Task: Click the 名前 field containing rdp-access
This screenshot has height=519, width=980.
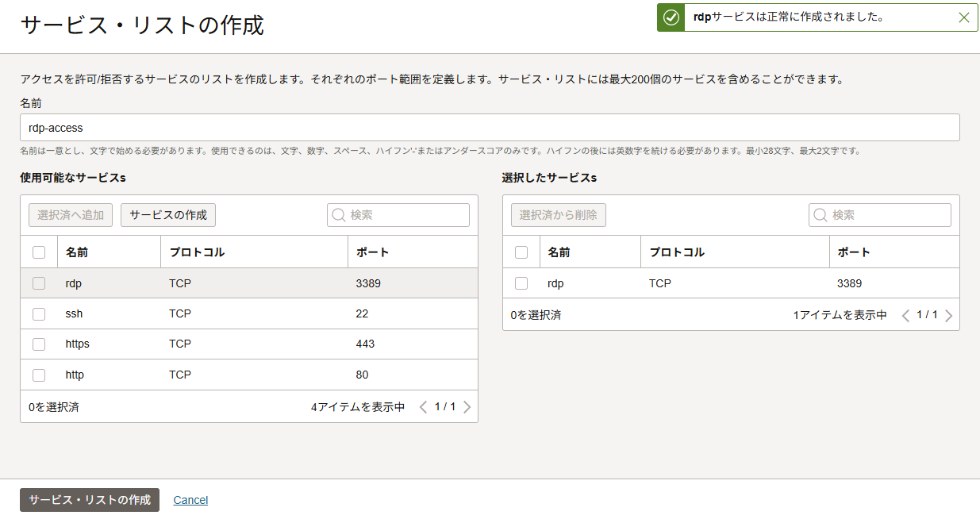Action: coord(489,128)
